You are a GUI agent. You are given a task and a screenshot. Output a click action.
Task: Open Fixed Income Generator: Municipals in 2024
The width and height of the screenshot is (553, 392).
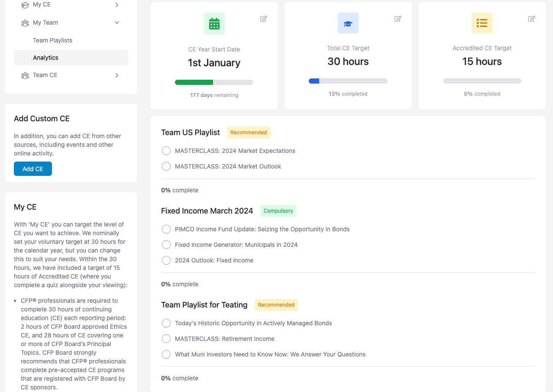click(236, 245)
